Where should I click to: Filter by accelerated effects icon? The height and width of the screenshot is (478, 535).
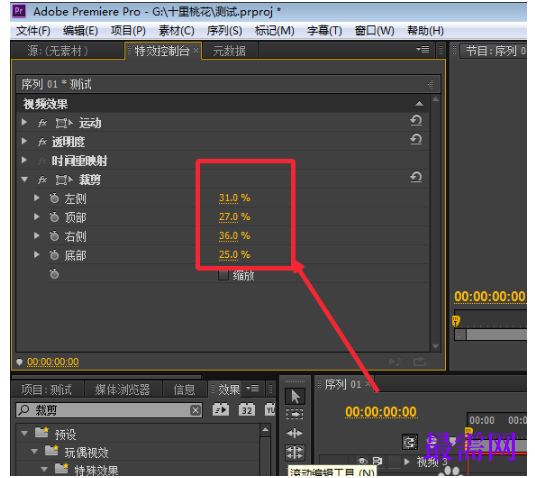point(221,409)
